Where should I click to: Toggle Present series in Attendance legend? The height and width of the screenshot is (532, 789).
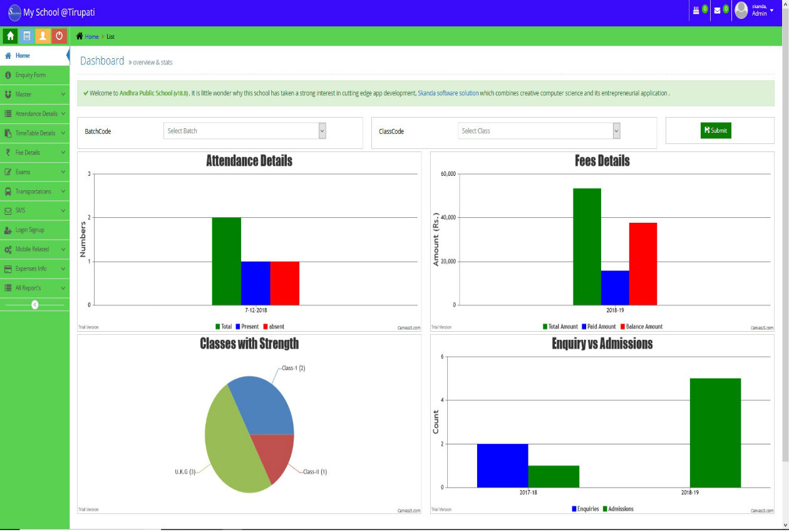(x=247, y=327)
